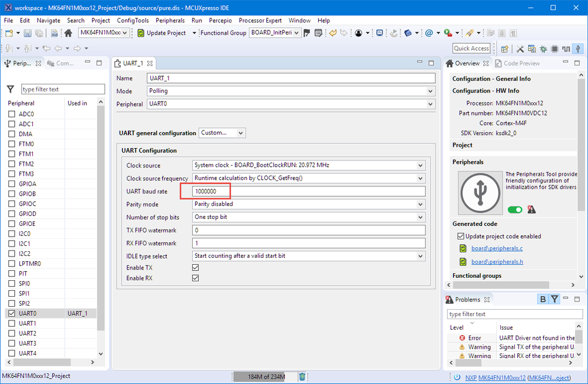588x384 pixels.
Task: Click the green run with red toolbox icon
Action: (448, 33)
